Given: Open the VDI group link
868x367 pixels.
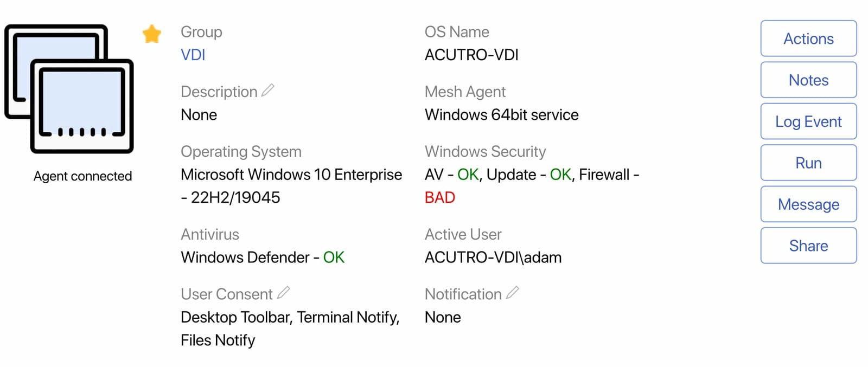Looking at the screenshot, I should coord(193,55).
